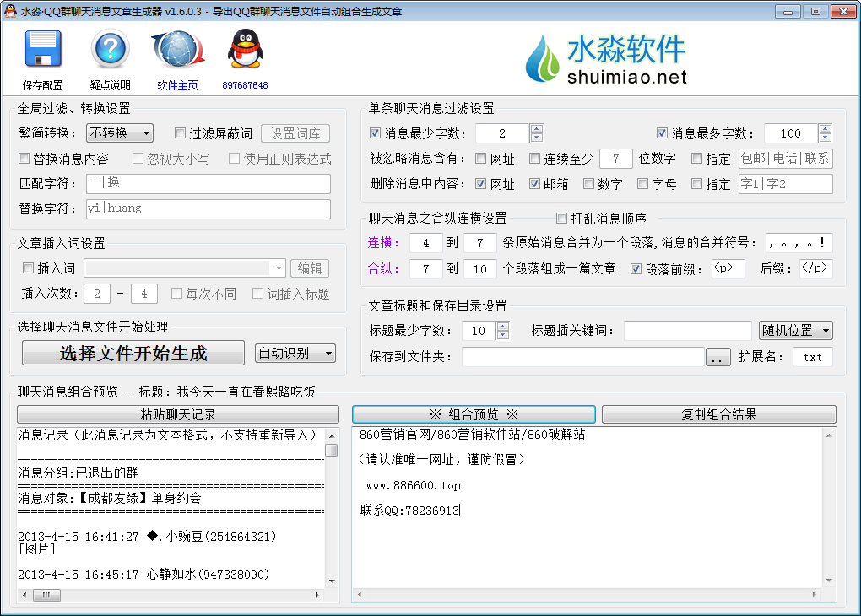Screen dimensions: 861x616
Task: Enable the 打乱消息顺序 checkbox
Action: [x=561, y=219]
